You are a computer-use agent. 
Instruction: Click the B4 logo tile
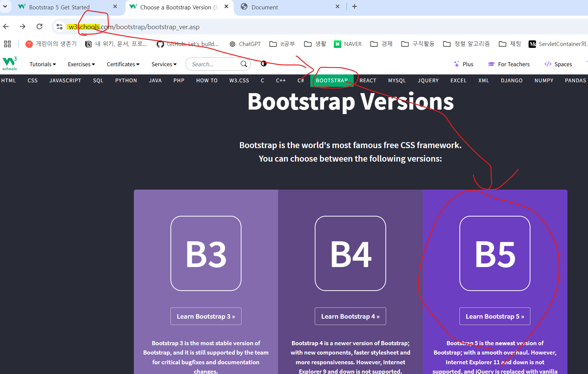350,253
